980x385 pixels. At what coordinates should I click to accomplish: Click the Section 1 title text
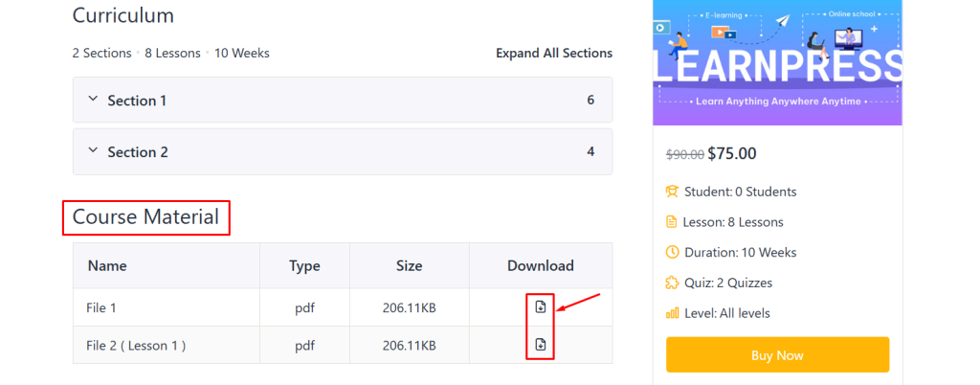pyautogui.click(x=137, y=101)
